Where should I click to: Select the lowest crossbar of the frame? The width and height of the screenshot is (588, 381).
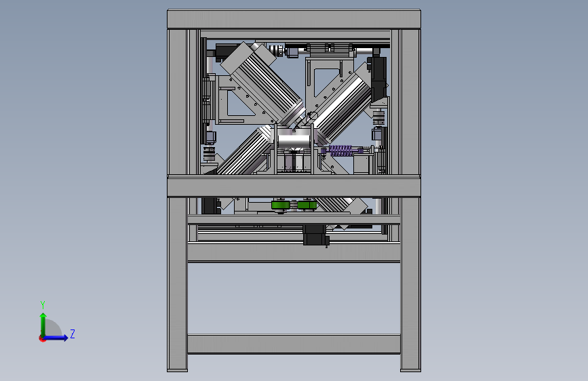(x=294, y=344)
